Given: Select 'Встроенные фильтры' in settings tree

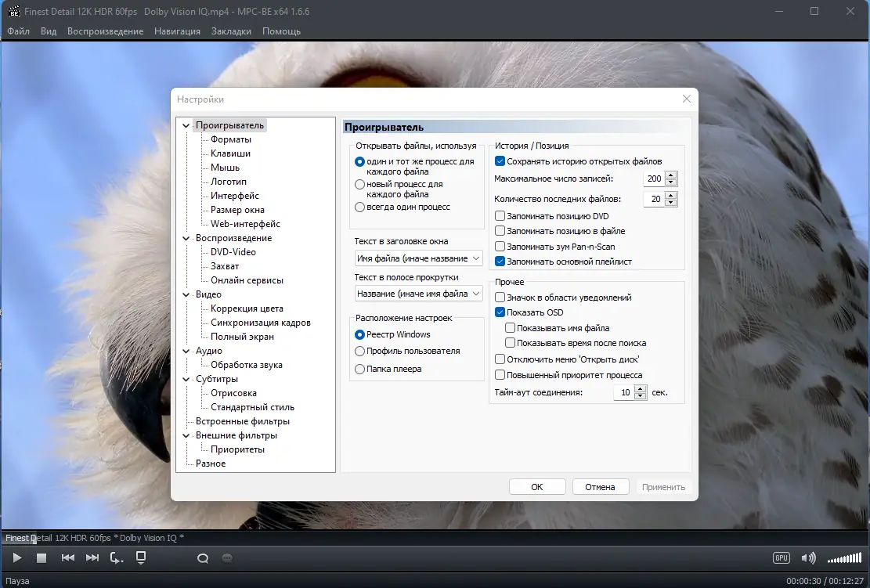Looking at the screenshot, I should click(243, 421).
